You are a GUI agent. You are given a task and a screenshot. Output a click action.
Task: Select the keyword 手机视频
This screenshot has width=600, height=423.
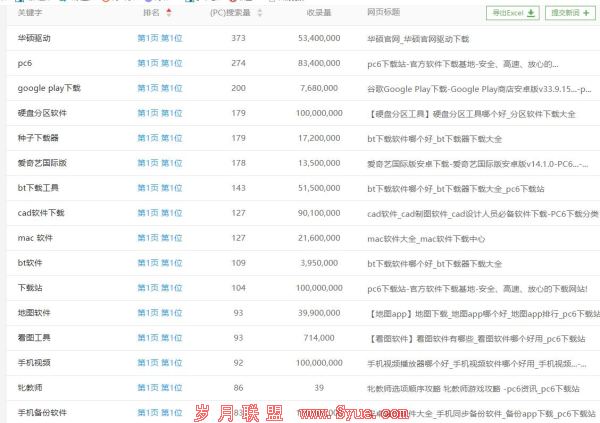click(34, 363)
